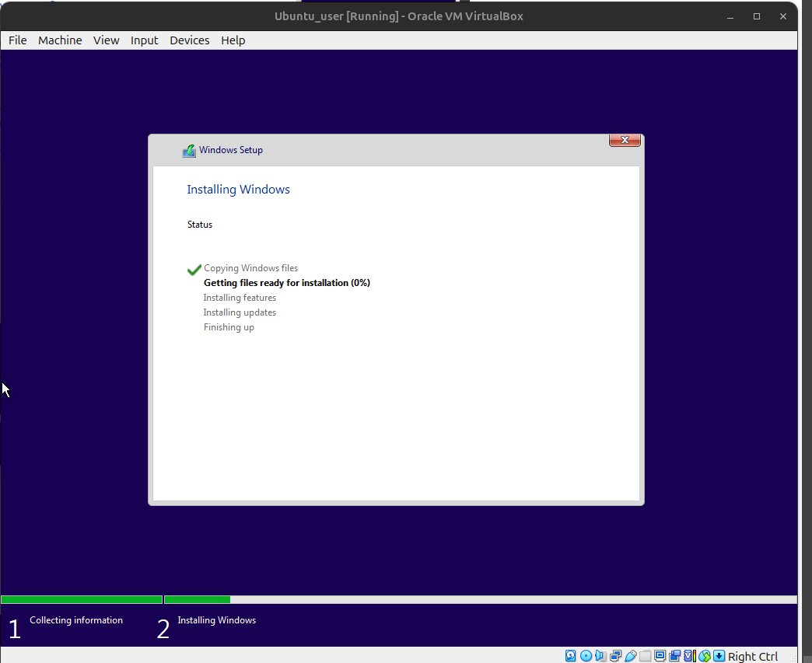812x663 pixels.
Task: Click the Installing Windows progress bar
Action: click(481, 599)
